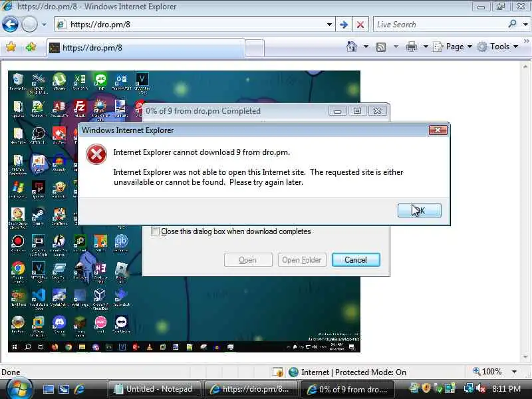Click the Internet Explorer logo in title bar

pos(7,7)
